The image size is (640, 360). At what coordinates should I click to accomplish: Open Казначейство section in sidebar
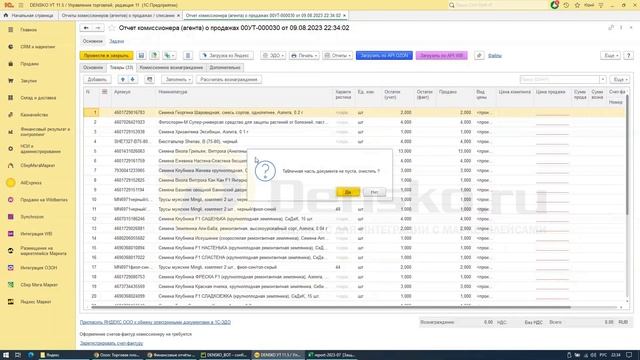coord(34,115)
